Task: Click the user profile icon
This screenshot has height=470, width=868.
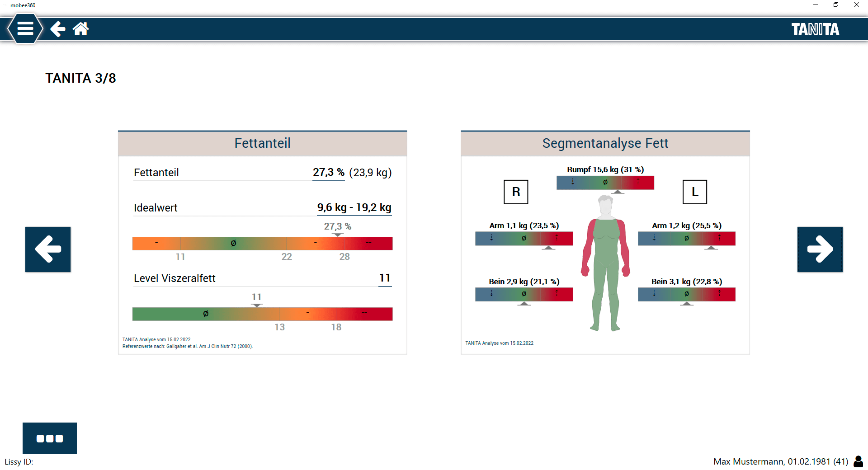Action: pyautogui.click(x=858, y=461)
